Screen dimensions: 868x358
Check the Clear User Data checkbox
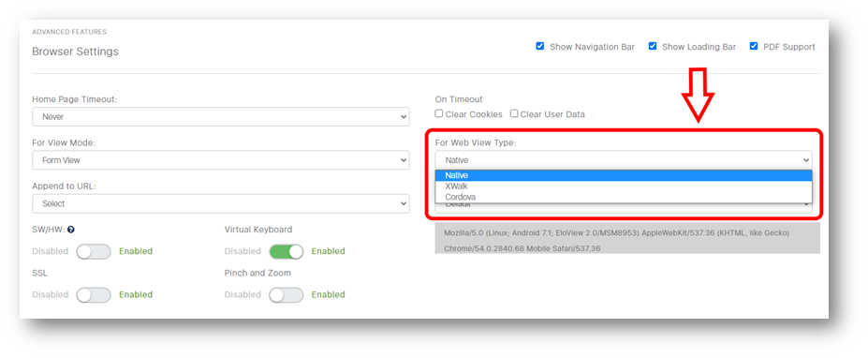pos(514,113)
